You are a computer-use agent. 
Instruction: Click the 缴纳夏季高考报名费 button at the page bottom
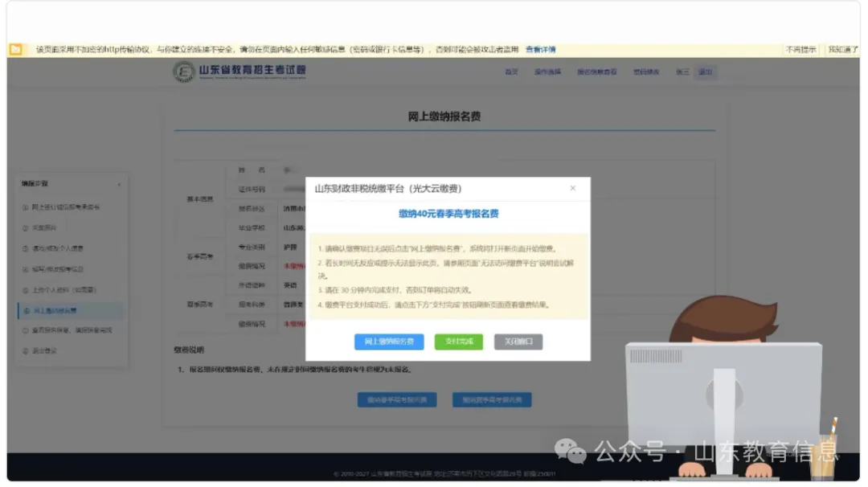click(x=492, y=399)
